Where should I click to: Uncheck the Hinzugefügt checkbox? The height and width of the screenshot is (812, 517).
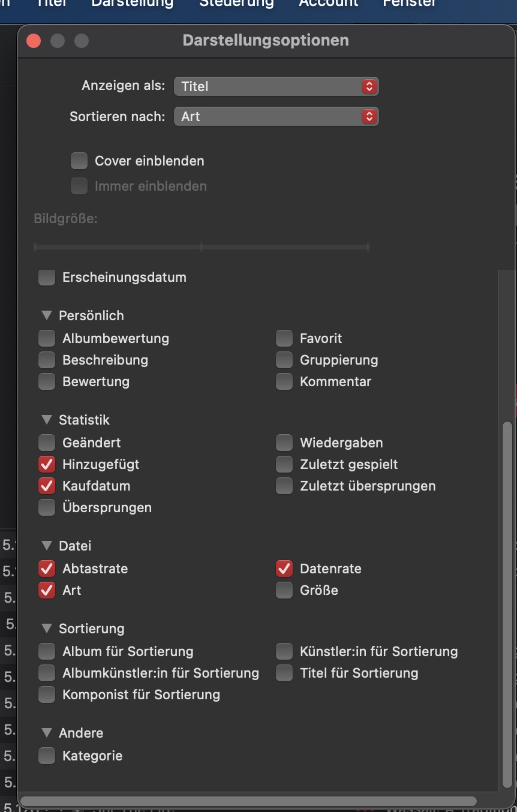pos(47,465)
